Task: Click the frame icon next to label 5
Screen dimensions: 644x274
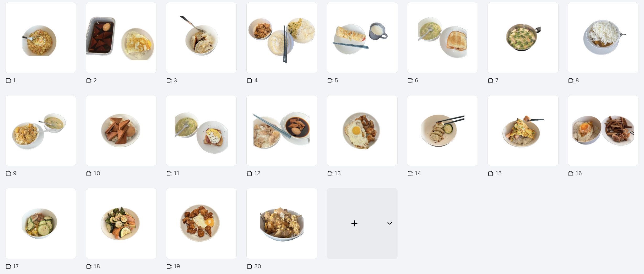Action: tap(330, 80)
